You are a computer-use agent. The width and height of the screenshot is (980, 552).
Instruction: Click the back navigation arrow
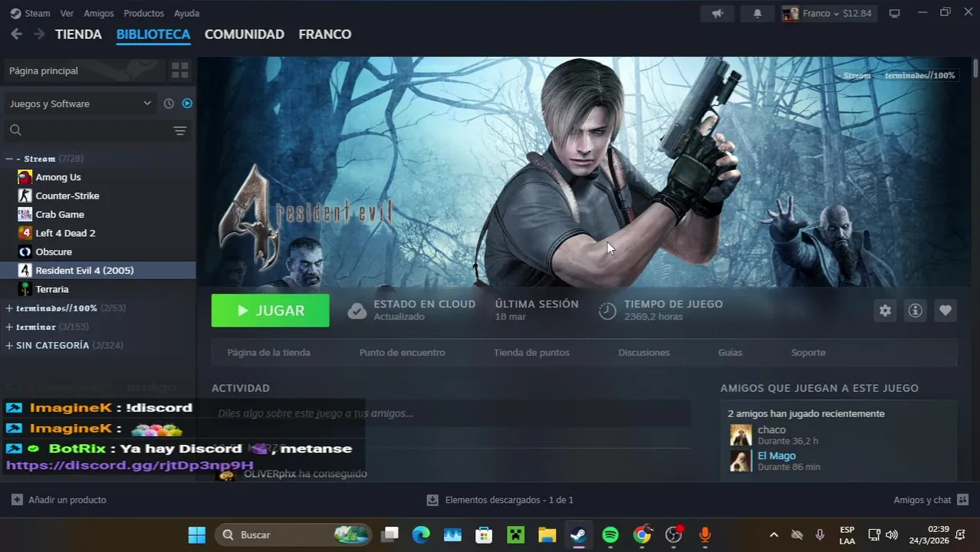[16, 34]
